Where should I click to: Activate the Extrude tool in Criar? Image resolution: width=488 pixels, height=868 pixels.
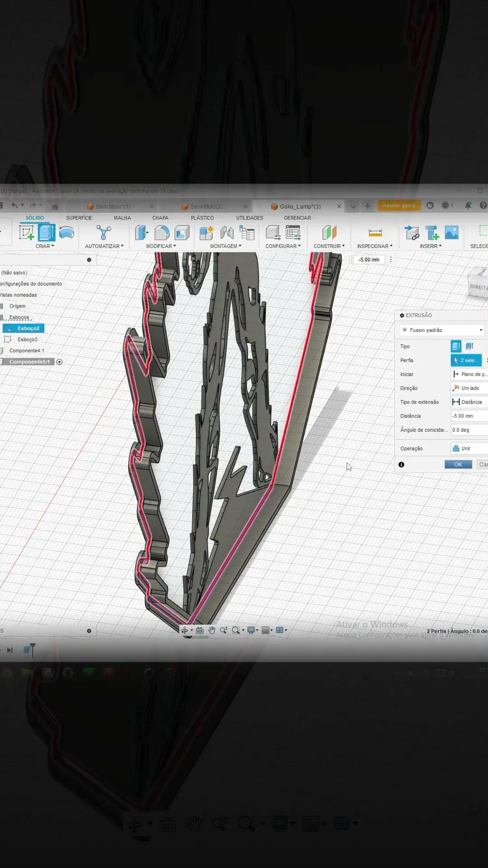47,233
